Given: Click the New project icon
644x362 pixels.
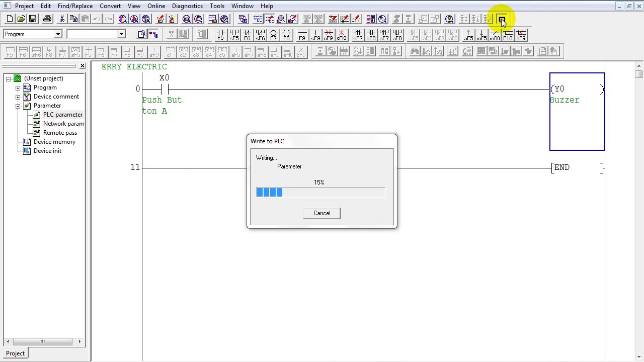Looking at the screenshot, I should tap(10, 19).
